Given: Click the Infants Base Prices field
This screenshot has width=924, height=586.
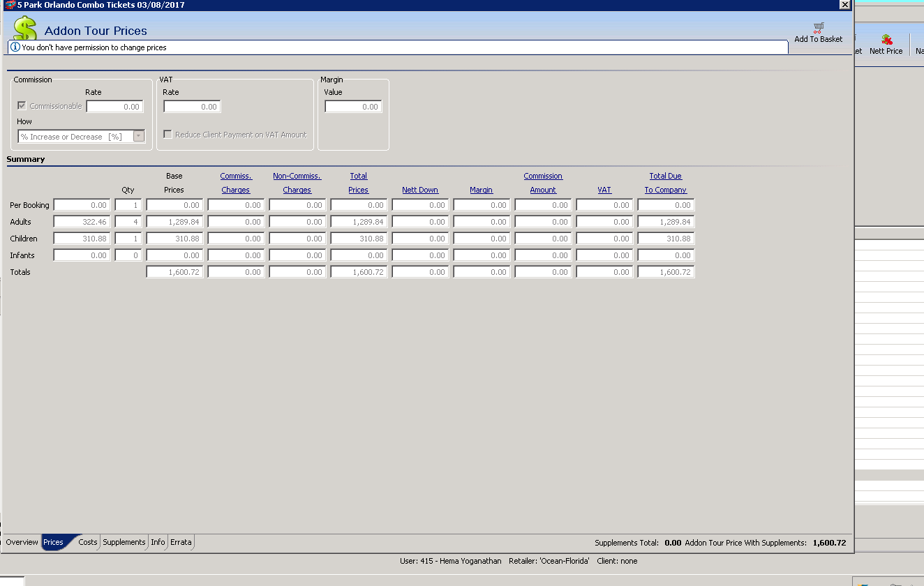Looking at the screenshot, I should click(x=174, y=255).
